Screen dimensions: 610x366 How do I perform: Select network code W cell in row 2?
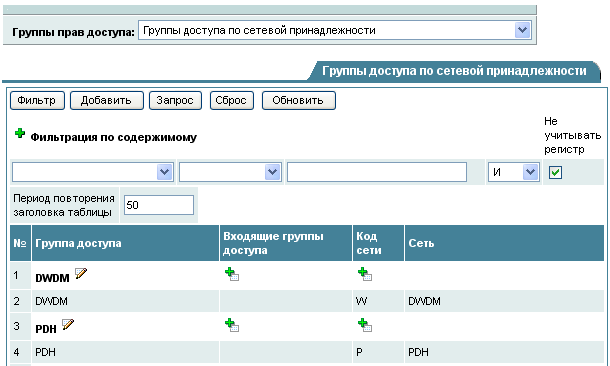pyautogui.click(x=379, y=301)
